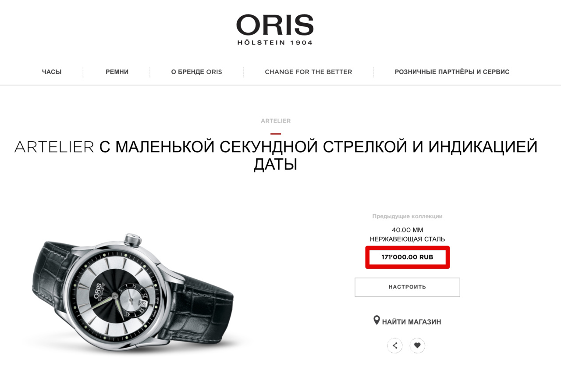
Task: Share this watch via share icon
Action: [395, 346]
